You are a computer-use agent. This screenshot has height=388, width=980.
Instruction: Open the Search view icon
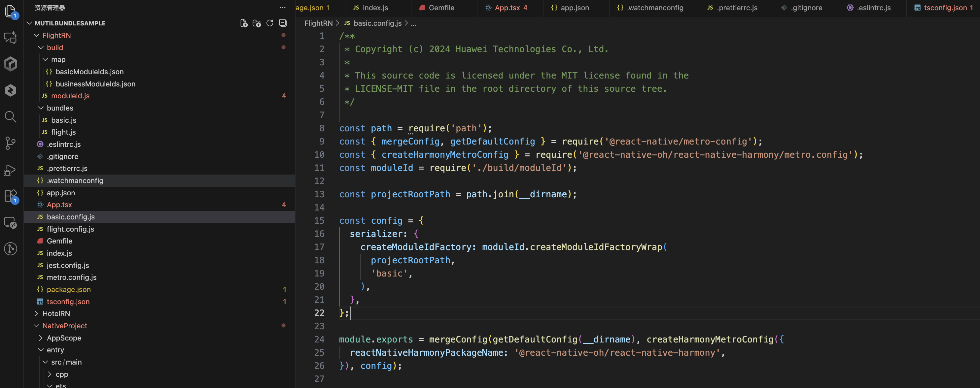pyautogui.click(x=11, y=117)
